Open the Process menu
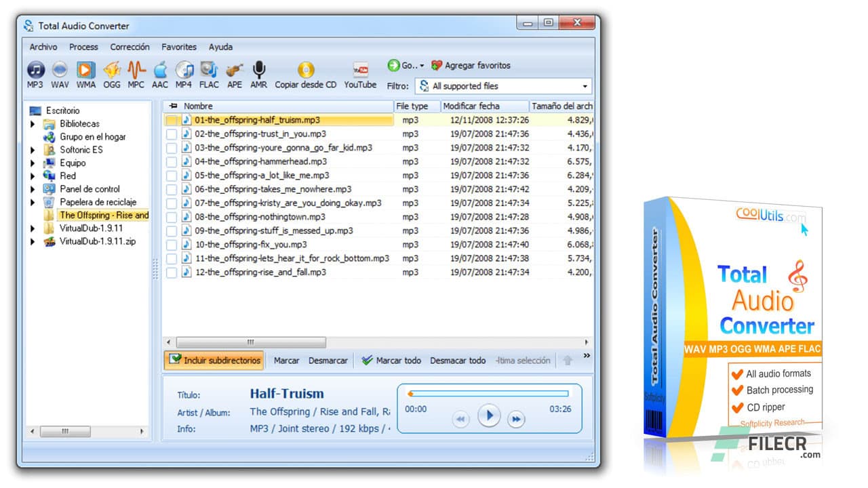Viewport: 868px width, 488px height. (x=83, y=47)
